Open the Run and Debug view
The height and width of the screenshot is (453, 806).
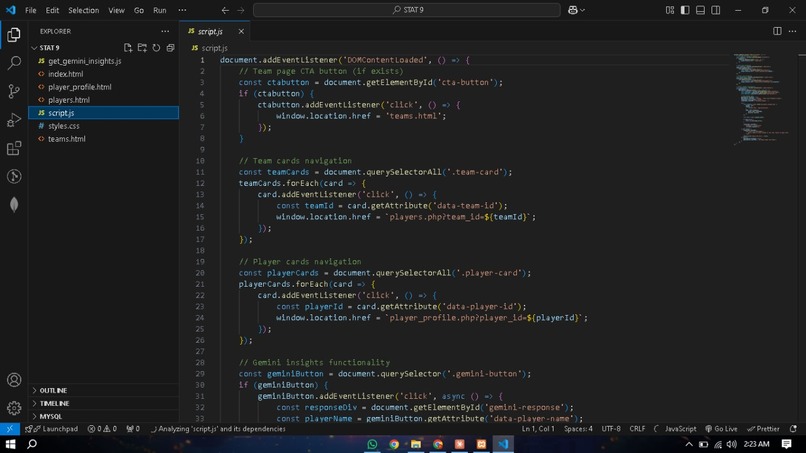tap(14, 120)
